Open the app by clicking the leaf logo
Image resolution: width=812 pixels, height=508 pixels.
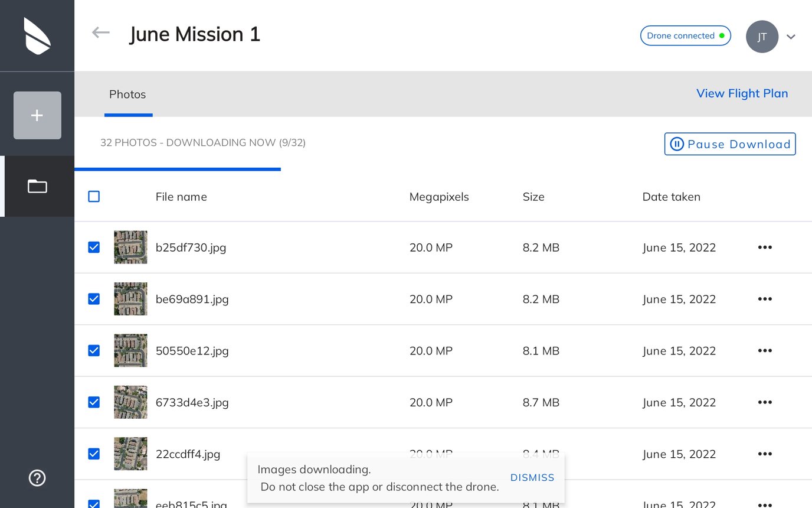click(x=37, y=35)
